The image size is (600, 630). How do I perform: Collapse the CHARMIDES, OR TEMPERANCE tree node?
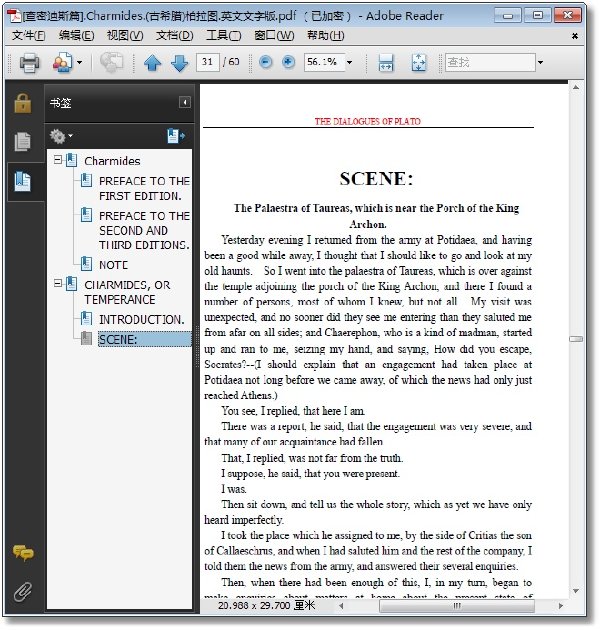pyautogui.click(x=58, y=284)
